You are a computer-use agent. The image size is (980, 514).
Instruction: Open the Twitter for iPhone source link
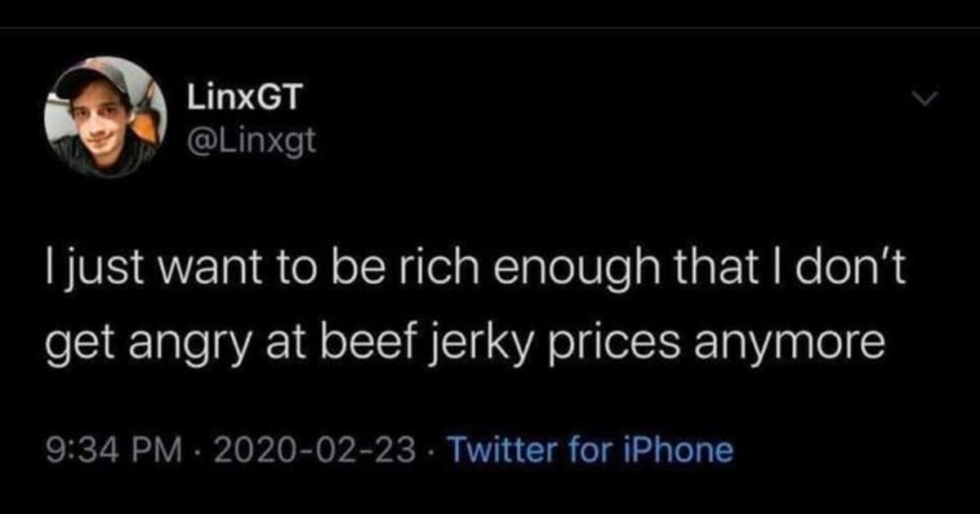[590, 450]
